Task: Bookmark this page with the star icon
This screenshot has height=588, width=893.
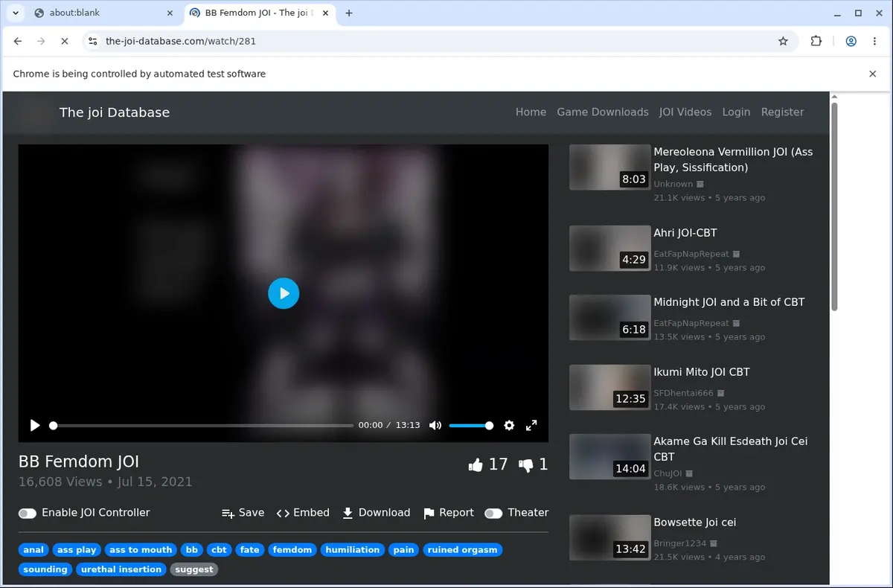Action: coord(783,41)
